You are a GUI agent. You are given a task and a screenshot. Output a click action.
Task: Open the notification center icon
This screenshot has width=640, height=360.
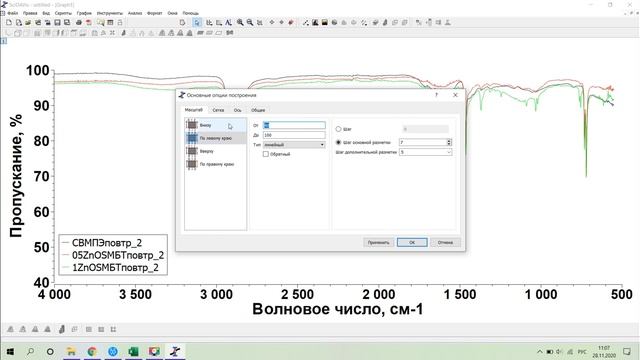[627, 351]
